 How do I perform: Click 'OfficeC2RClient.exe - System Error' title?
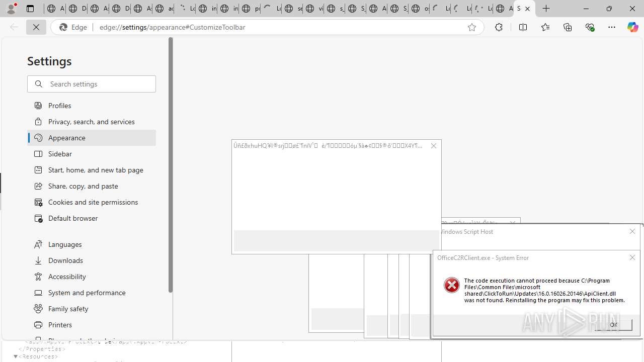(x=483, y=257)
